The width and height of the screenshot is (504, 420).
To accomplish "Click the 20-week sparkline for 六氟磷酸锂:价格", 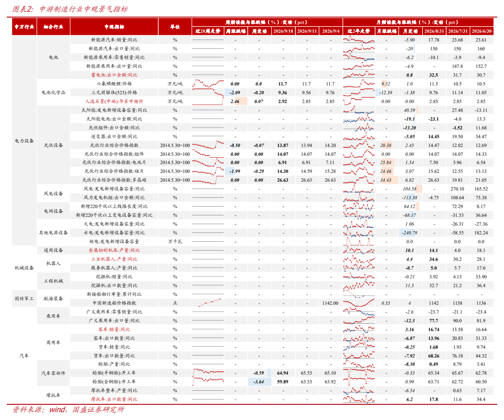I will [x=208, y=84].
